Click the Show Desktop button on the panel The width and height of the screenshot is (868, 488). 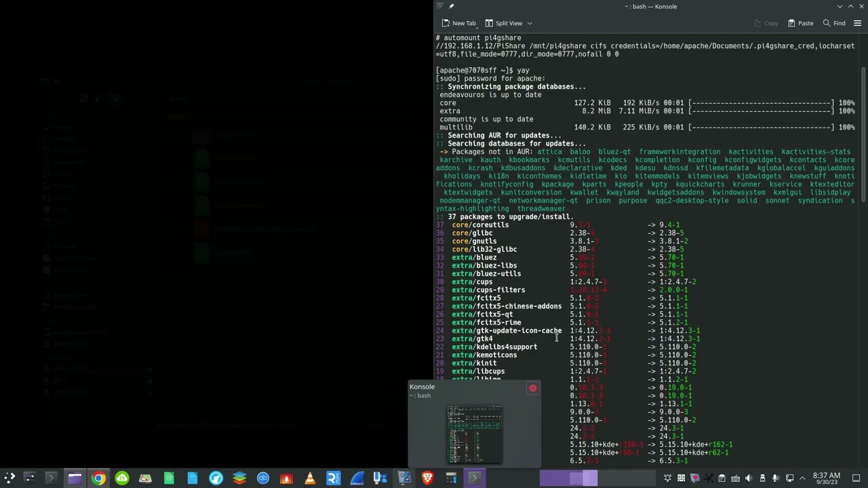pyautogui.click(x=856, y=479)
